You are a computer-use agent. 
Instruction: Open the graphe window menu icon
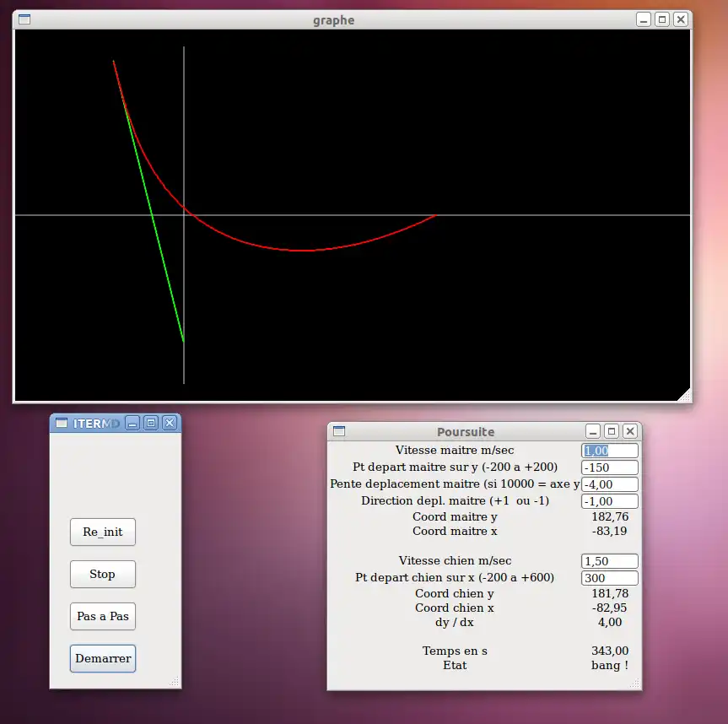click(x=24, y=19)
